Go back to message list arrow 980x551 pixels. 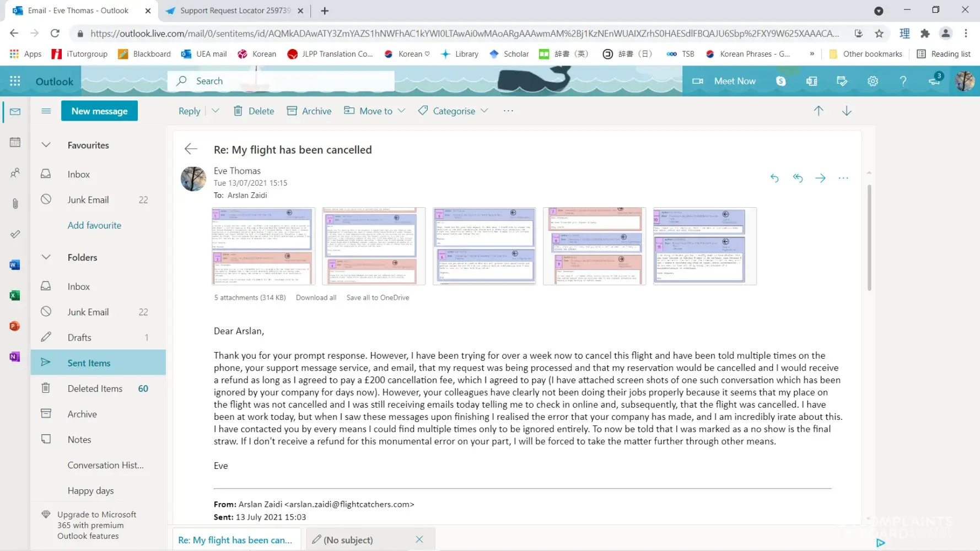pyautogui.click(x=191, y=149)
